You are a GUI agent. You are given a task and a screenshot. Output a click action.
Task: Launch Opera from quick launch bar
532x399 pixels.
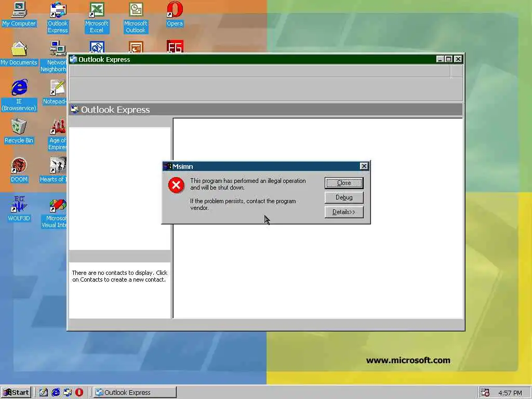pyautogui.click(x=79, y=392)
